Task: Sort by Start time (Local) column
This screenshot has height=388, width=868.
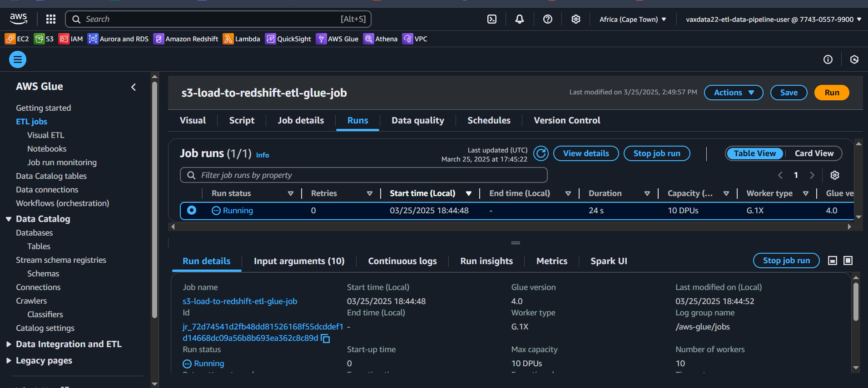Action: point(469,194)
